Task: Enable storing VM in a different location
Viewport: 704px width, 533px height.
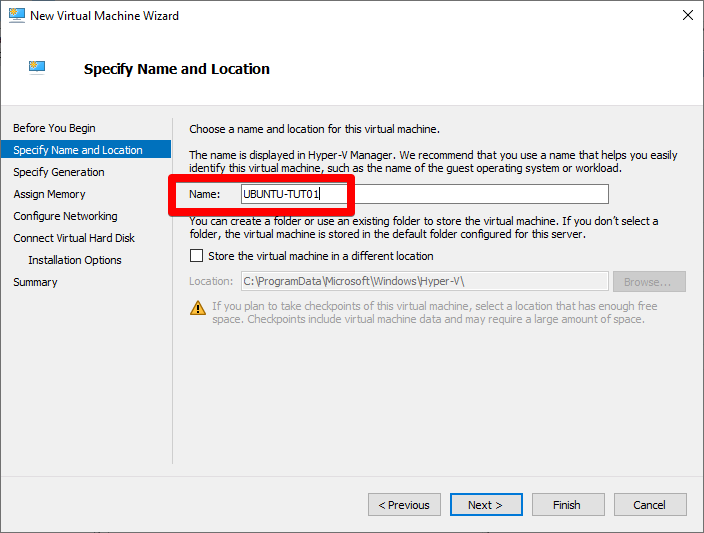Action: (x=196, y=255)
